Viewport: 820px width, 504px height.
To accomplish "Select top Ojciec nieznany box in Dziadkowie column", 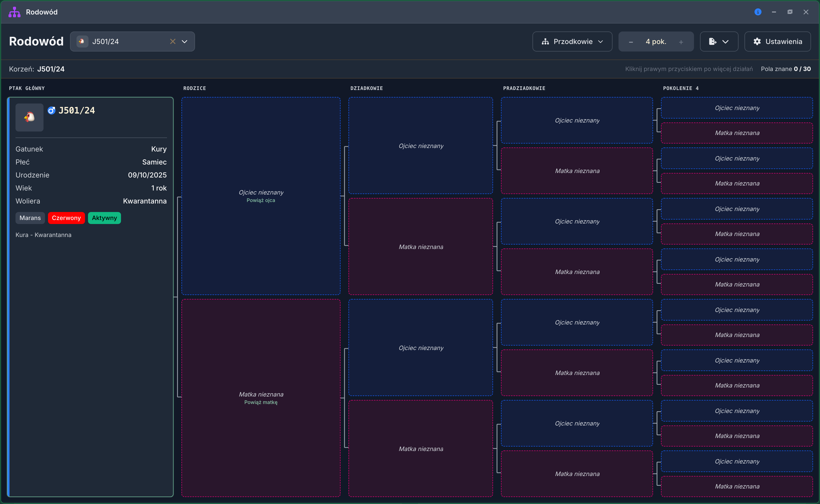I will pyautogui.click(x=421, y=146).
